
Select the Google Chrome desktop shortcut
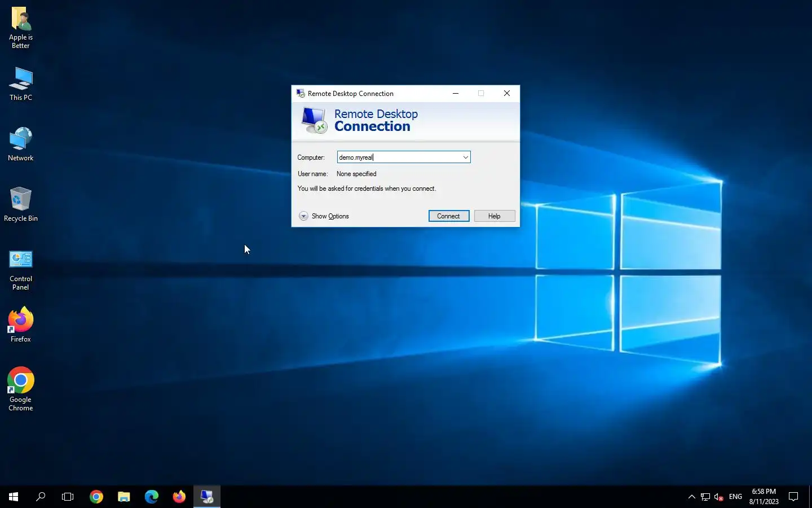[21, 389]
